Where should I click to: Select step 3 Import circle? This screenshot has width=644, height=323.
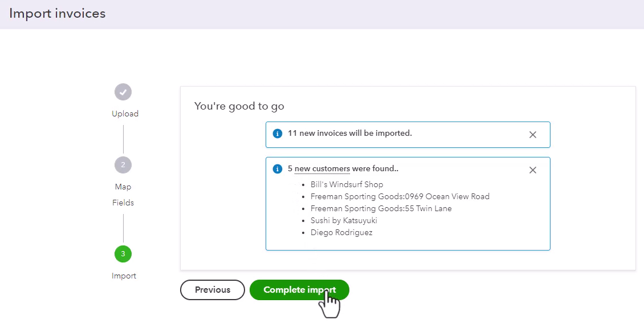point(123,254)
